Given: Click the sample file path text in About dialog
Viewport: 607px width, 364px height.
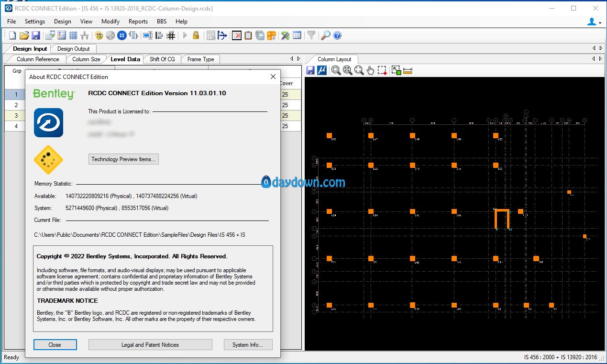Looking at the screenshot, I should (x=140, y=235).
